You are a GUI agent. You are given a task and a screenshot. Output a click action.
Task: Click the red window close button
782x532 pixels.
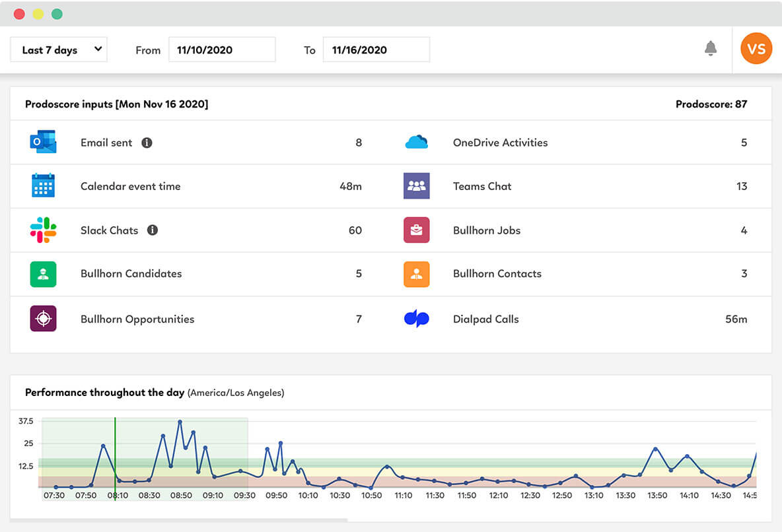click(x=19, y=14)
